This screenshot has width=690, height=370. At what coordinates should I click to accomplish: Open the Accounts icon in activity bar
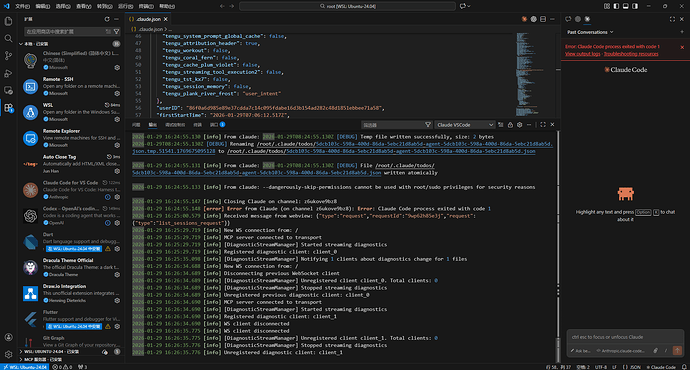pyautogui.click(x=8, y=337)
